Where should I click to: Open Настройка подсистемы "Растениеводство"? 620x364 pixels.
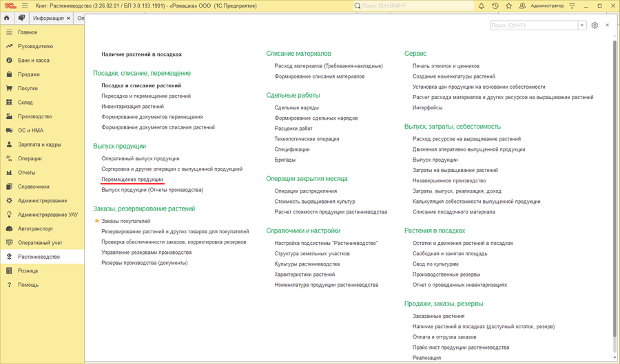(x=327, y=243)
